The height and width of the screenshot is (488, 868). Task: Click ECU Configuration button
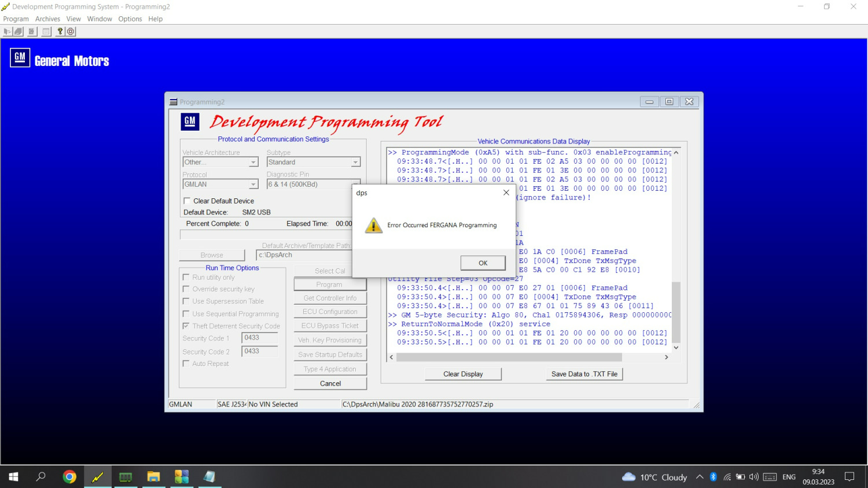click(330, 312)
